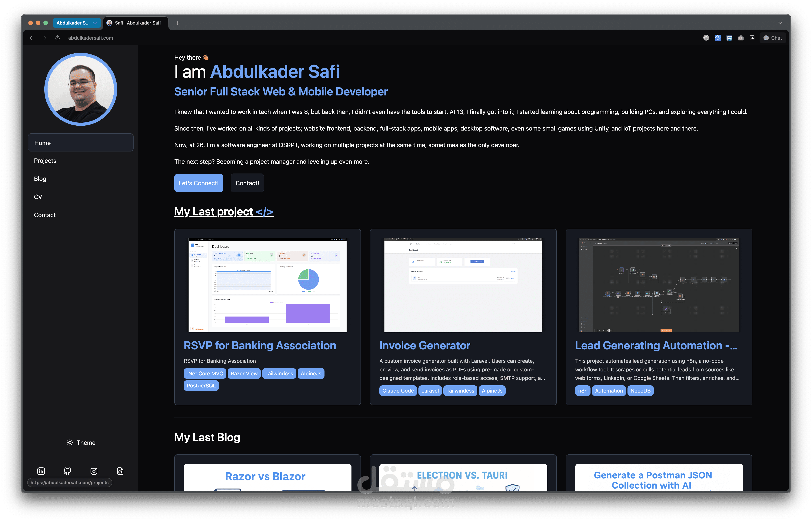Open the Lead Generating Automation title link
The height and width of the screenshot is (521, 812).
coord(656,345)
